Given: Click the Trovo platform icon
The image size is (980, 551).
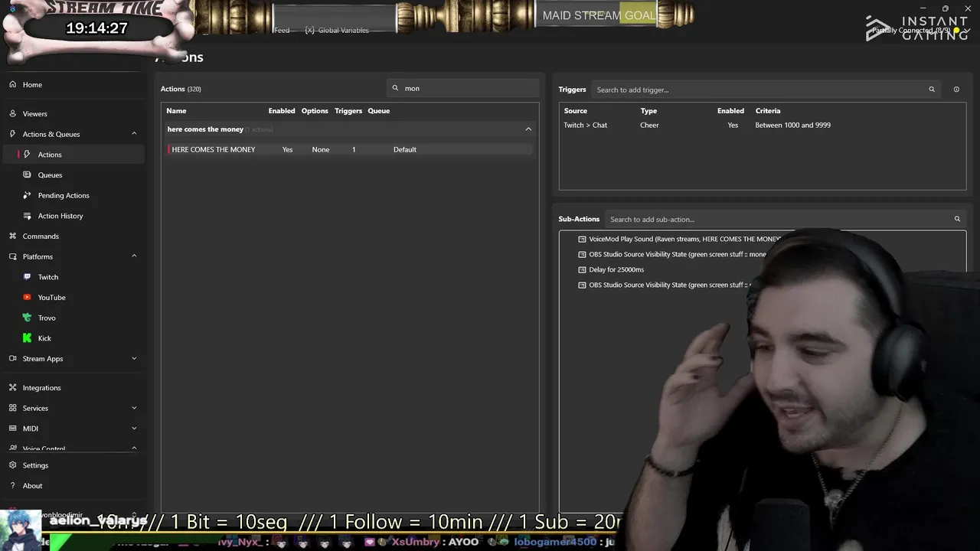Looking at the screenshot, I should coord(28,318).
